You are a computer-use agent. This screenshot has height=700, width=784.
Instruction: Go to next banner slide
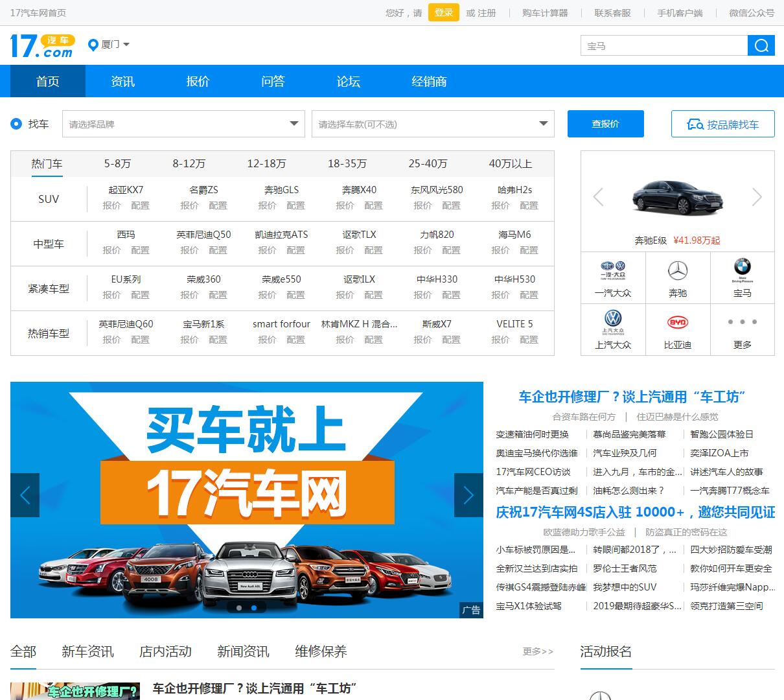click(x=468, y=495)
